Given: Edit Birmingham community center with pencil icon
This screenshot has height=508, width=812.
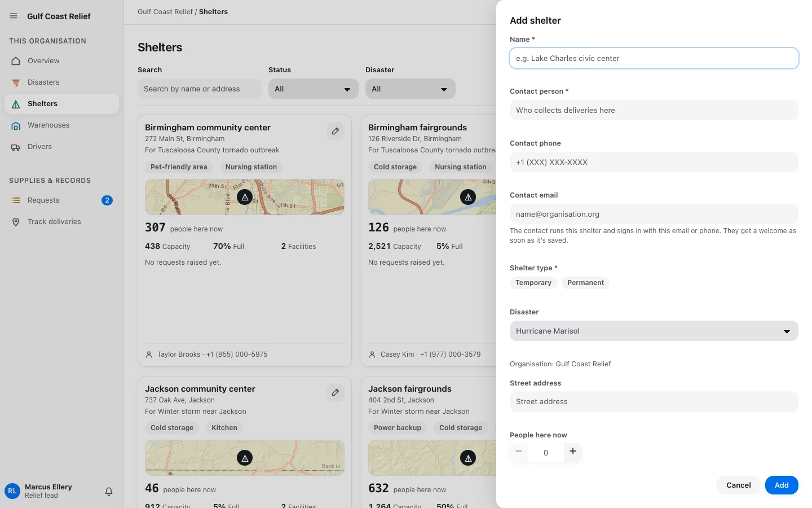Looking at the screenshot, I should 336,131.
